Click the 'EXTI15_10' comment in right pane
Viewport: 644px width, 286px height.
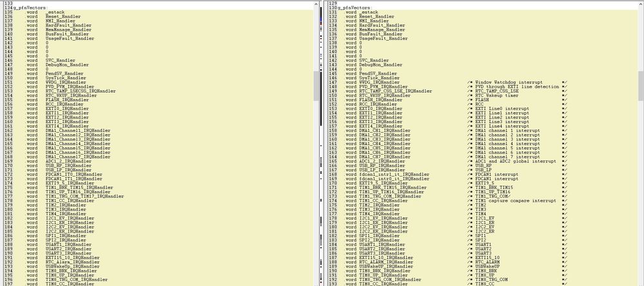pyautogui.click(x=487, y=258)
